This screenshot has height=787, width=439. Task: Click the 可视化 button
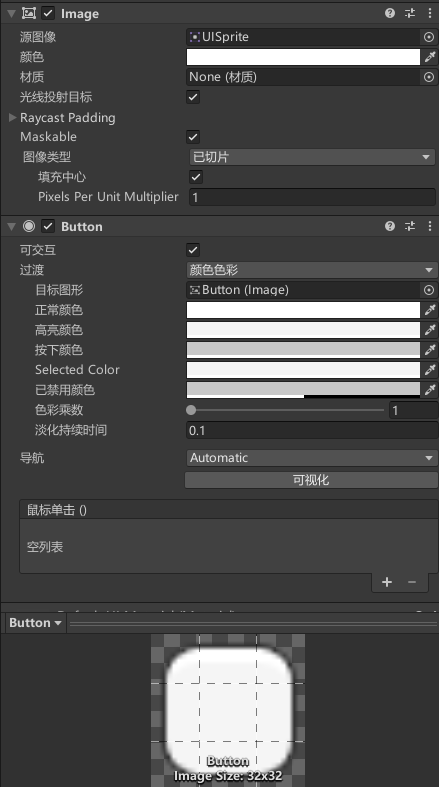pos(311,480)
